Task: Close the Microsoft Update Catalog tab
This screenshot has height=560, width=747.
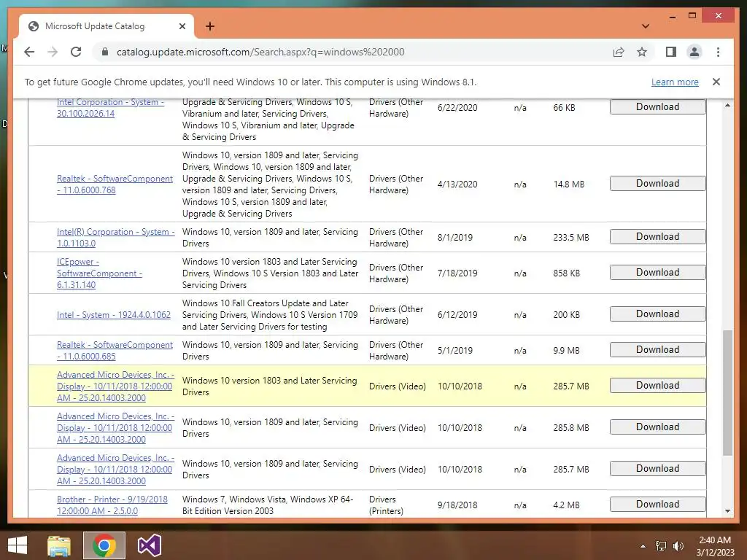Action: [x=182, y=26]
